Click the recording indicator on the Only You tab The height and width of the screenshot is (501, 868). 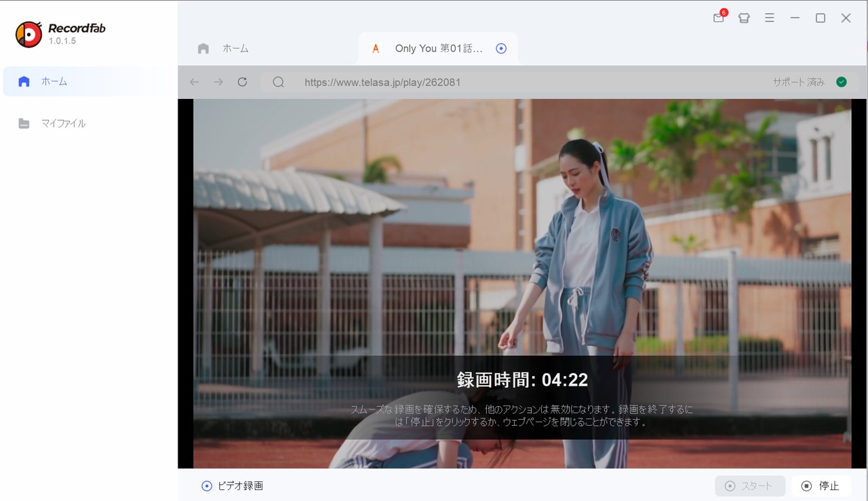click(x=501, y=48)
